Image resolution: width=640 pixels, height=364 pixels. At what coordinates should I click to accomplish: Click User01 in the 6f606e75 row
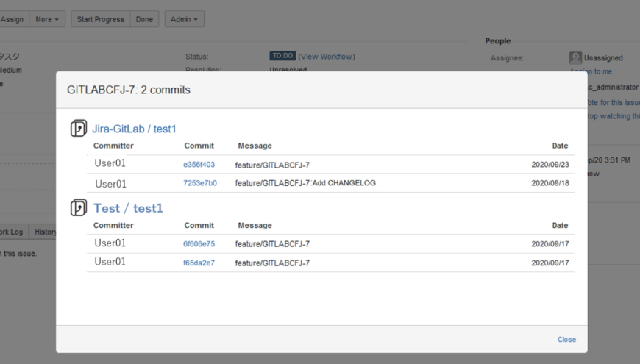110,243
